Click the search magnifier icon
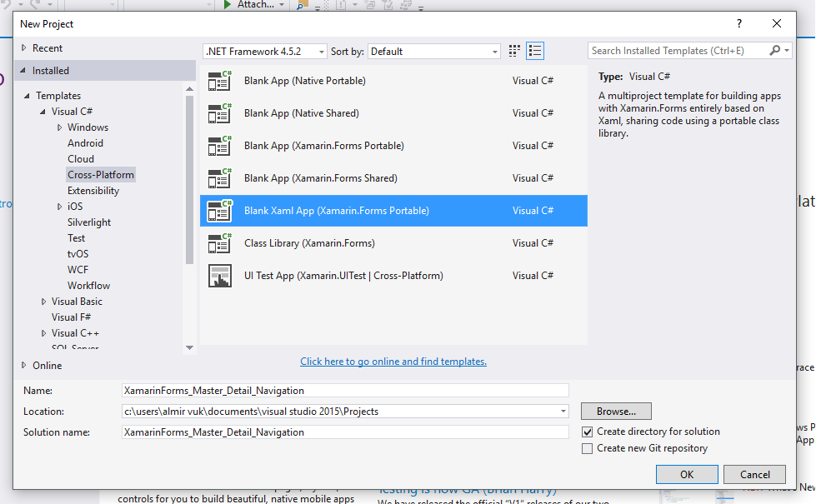 [775, 51]
